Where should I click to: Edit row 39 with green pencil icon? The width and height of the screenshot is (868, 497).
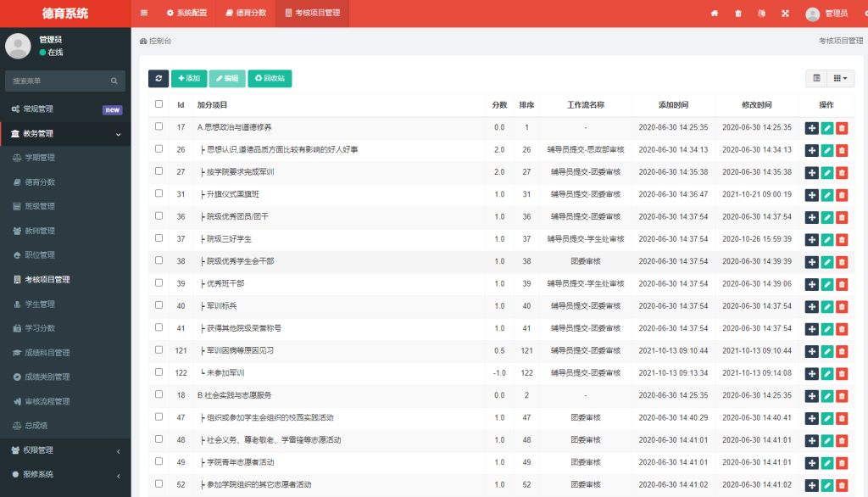point(827,284)
